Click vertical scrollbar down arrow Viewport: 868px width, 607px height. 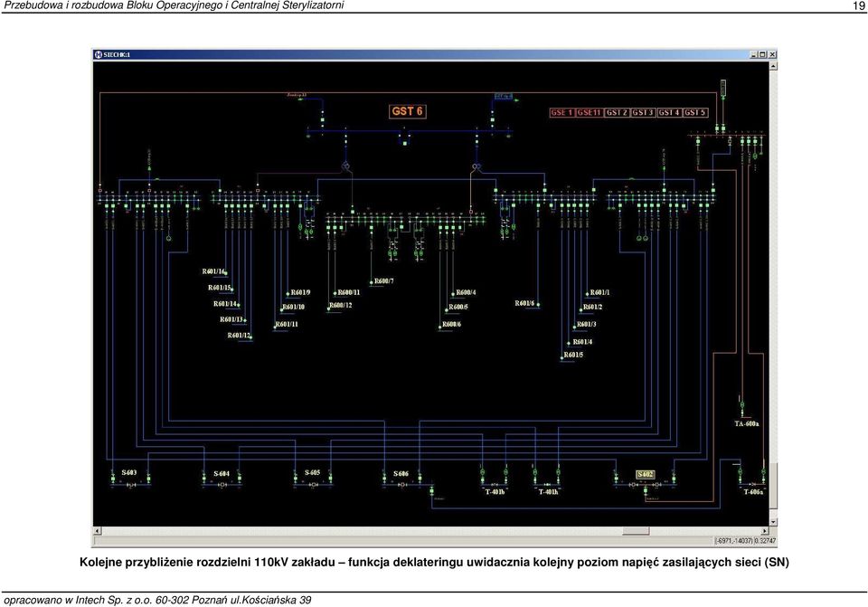point(773,522)
